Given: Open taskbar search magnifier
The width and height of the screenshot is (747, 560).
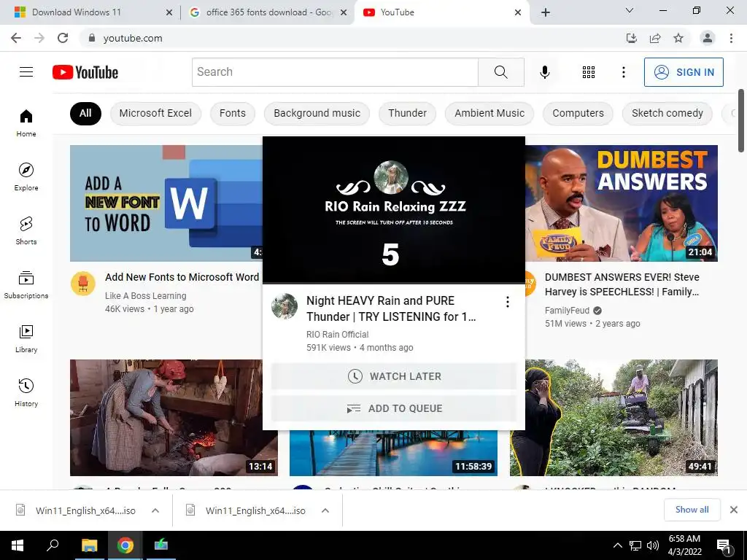Looking at the screenshot, I should pyautogui.click(x=53, y=545).
